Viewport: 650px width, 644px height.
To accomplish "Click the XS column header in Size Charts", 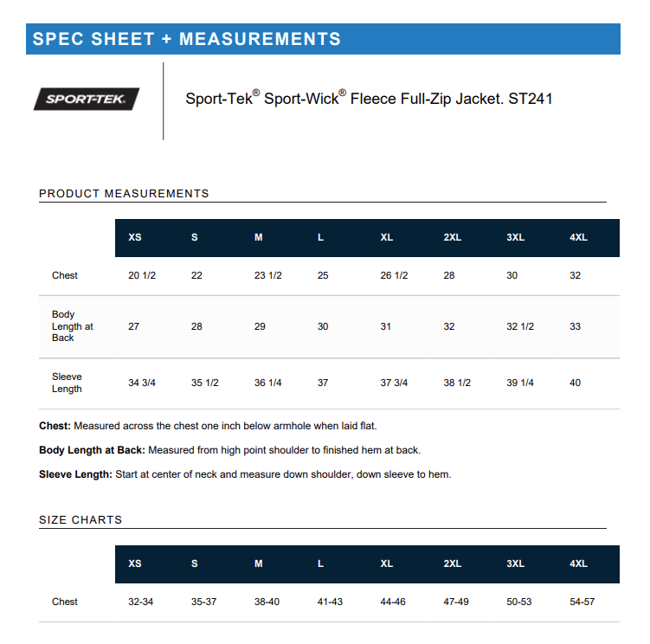I will pos(135,563).
